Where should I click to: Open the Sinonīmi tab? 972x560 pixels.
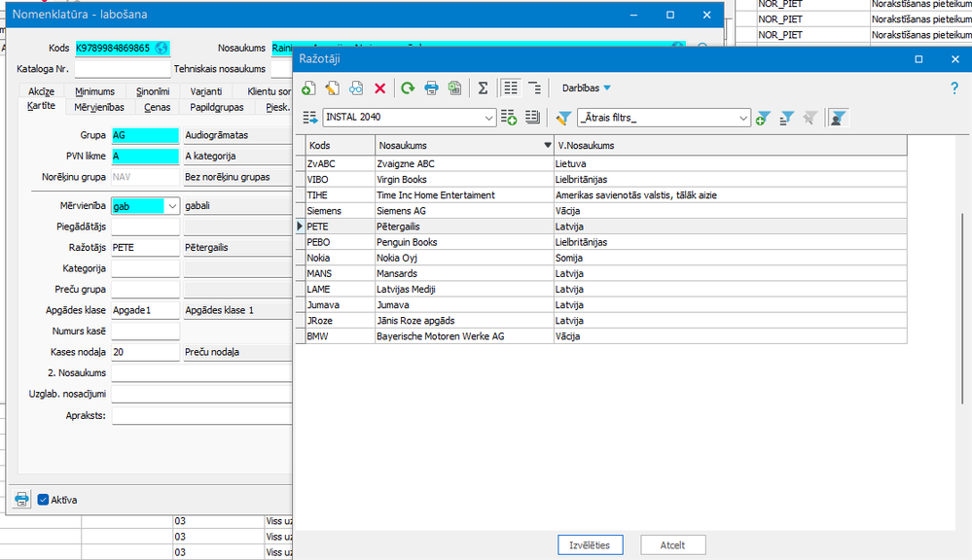(153, 91)
